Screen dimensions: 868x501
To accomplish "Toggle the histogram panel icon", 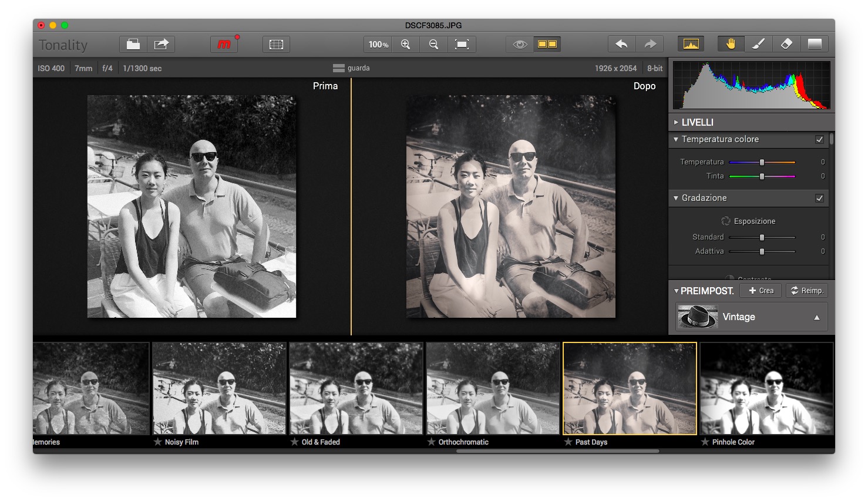I will [x=691, y=45].
